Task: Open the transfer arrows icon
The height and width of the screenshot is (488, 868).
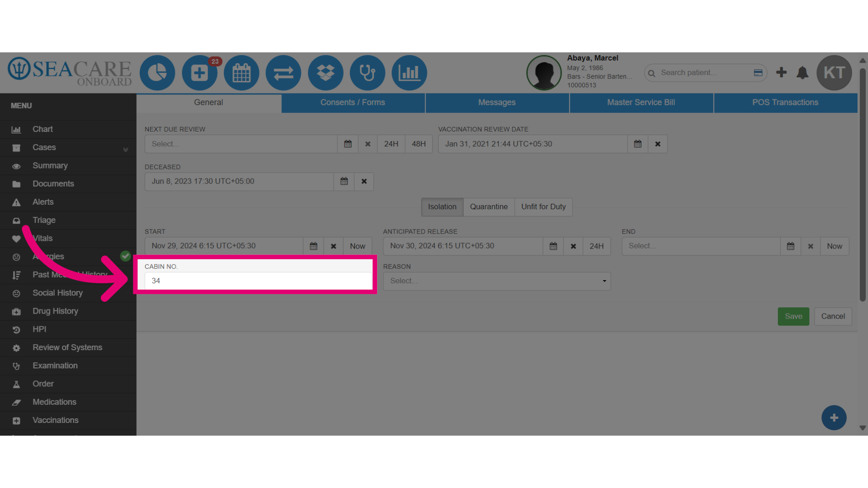Action: [283, 73]
